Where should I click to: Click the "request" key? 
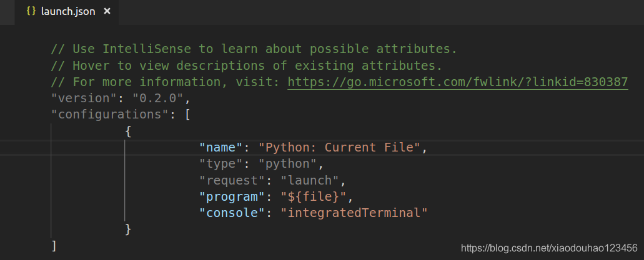(233, 180)
